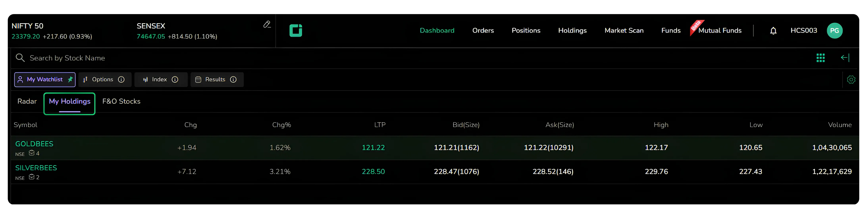Click SILVERBEES bid 228.47(1076)
The height and width of the screenshot is (219, 868).
click(456, 172)
